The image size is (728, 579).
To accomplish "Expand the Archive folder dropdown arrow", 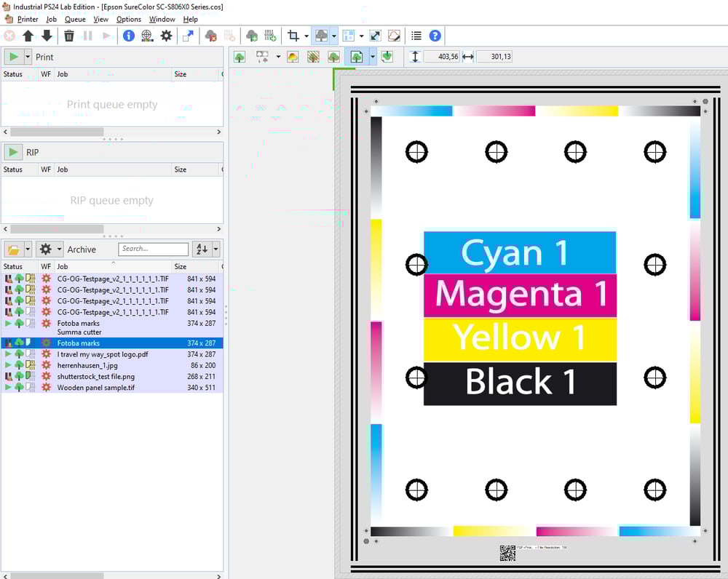I will click(28, 249).
